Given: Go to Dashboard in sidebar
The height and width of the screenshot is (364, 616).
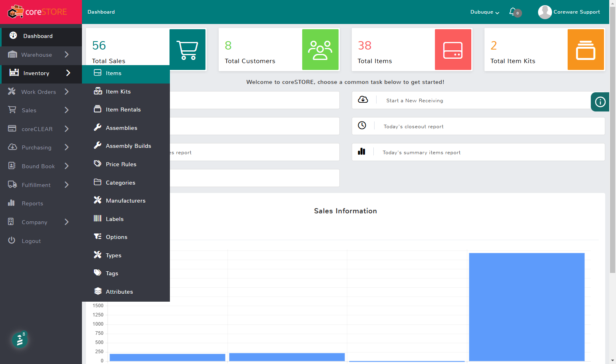Looking at the screenshot, I should click(x=41, y=36).
